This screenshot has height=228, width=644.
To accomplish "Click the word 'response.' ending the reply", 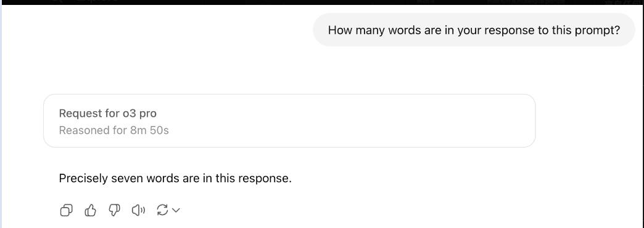I will (x=265, y=179).
